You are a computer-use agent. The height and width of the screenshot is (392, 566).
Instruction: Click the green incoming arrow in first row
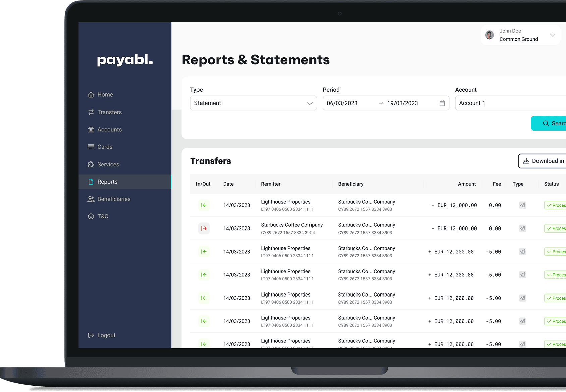(204, 205)
